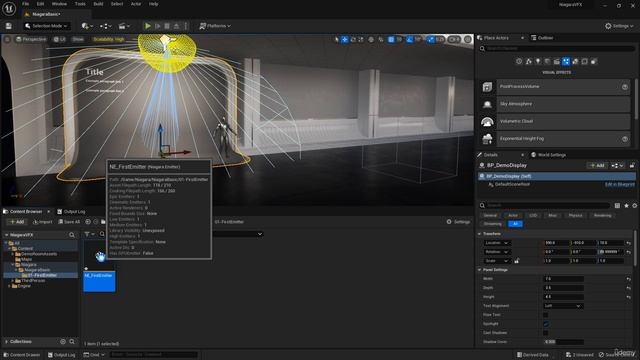The image size is (640, 360).
Task: Switch to the Outliner tab
Action: (x=542, y=38)
